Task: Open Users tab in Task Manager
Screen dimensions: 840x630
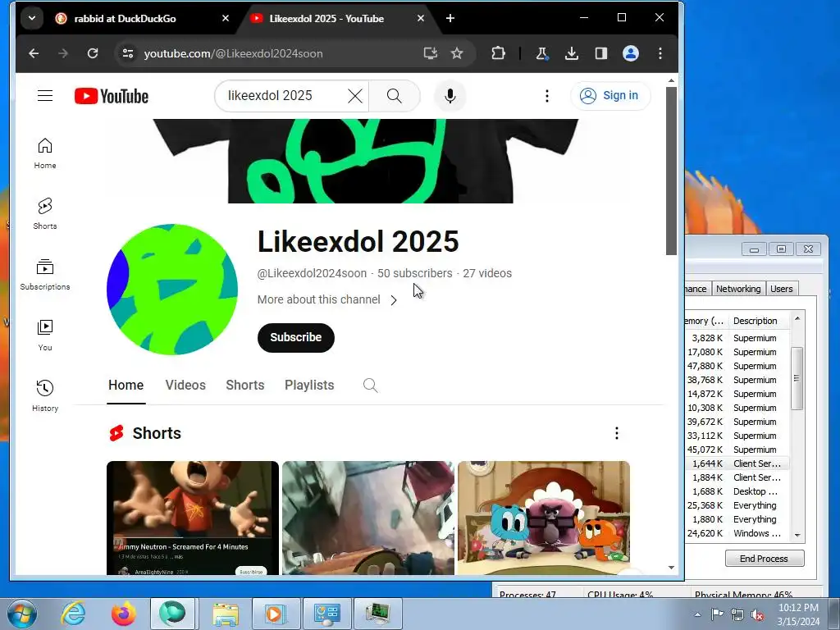Action: point(781,289)
